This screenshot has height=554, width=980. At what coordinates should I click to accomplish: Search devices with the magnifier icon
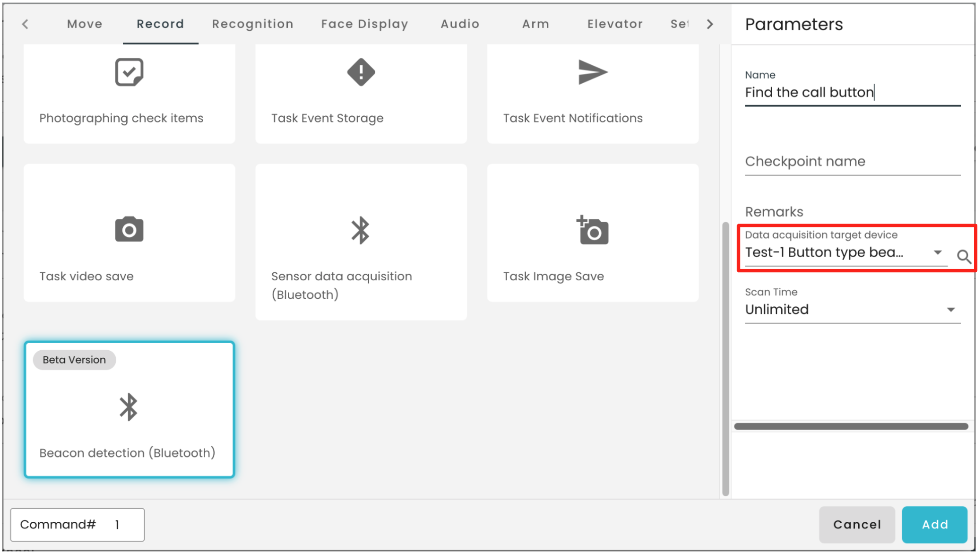click(964, 257)
